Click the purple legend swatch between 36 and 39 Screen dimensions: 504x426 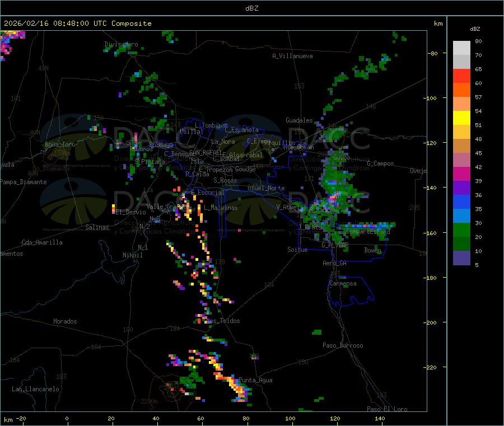pos(461,188)
